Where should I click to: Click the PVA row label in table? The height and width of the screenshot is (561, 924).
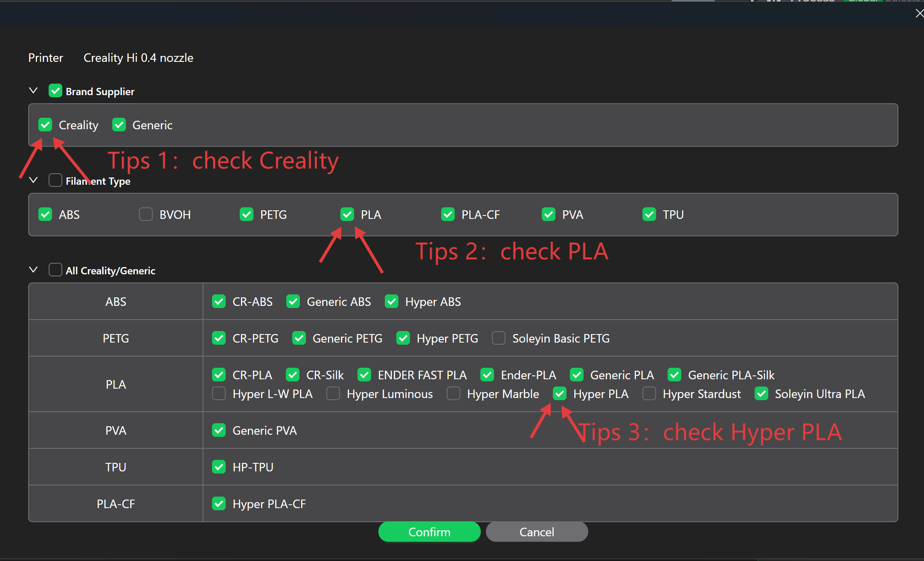pyautogui.click(x=116, y=430)
